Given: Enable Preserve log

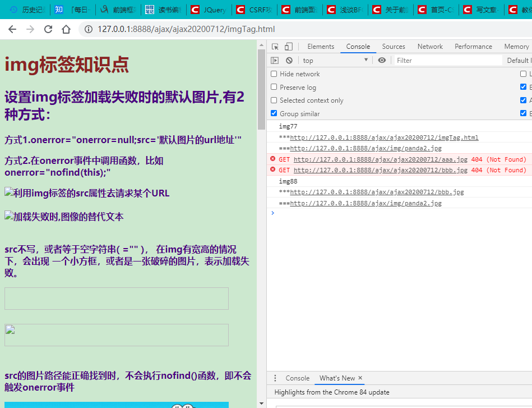Looking at the screenshot, I should pos(274,87).
